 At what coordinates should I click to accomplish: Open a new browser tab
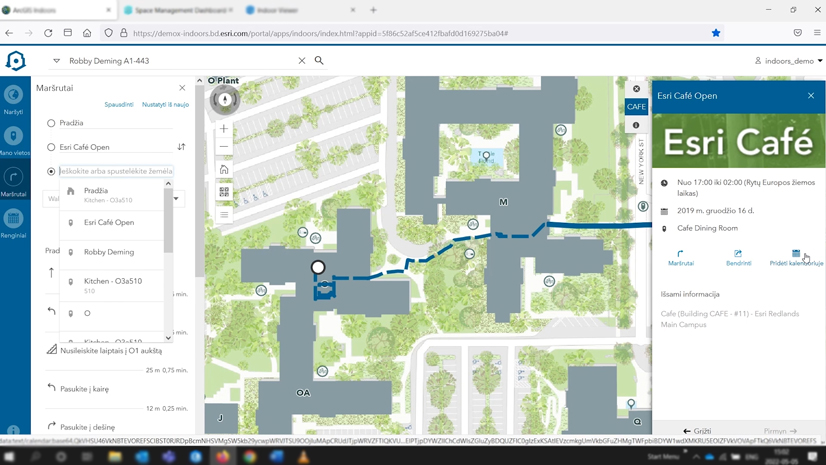pyautogui.click(x=373, y=10)
